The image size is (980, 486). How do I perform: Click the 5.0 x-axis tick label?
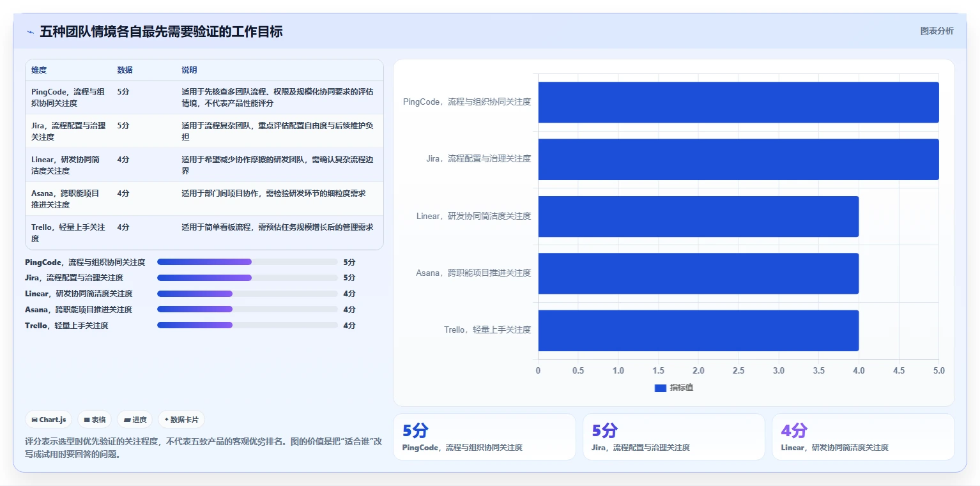coord(938,370)
